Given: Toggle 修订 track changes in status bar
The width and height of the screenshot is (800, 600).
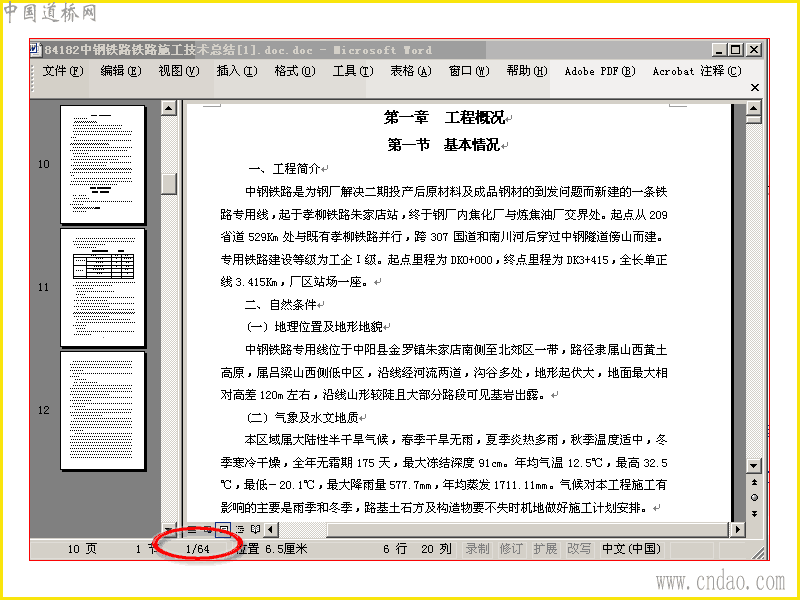Looking at the screenshot, I should coord(511,549).
